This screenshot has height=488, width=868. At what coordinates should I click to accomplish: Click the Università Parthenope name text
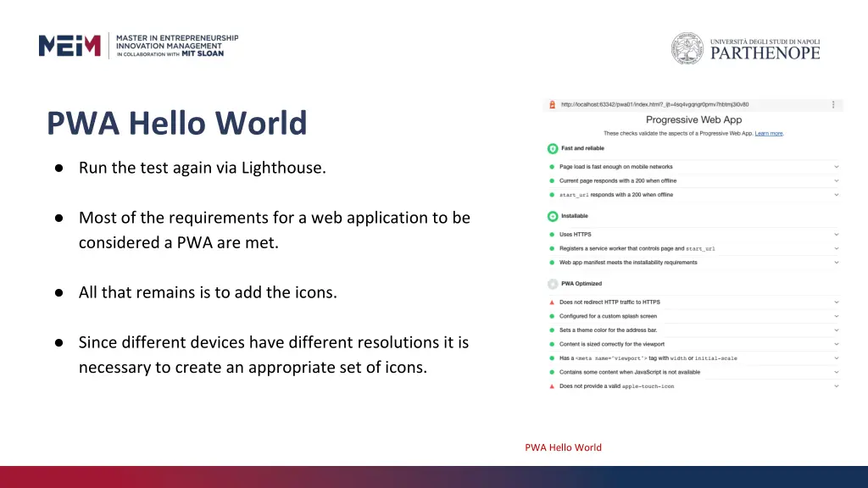(765, 48)
